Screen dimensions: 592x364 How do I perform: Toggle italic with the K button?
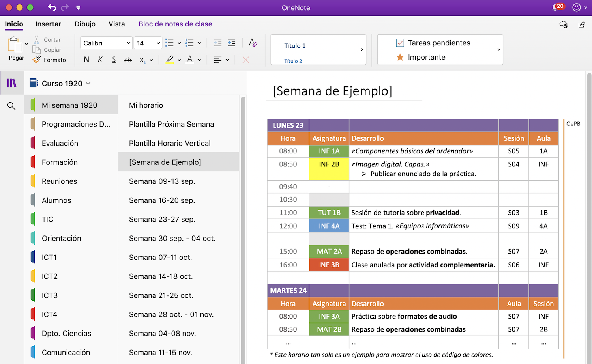click(100, 60)
